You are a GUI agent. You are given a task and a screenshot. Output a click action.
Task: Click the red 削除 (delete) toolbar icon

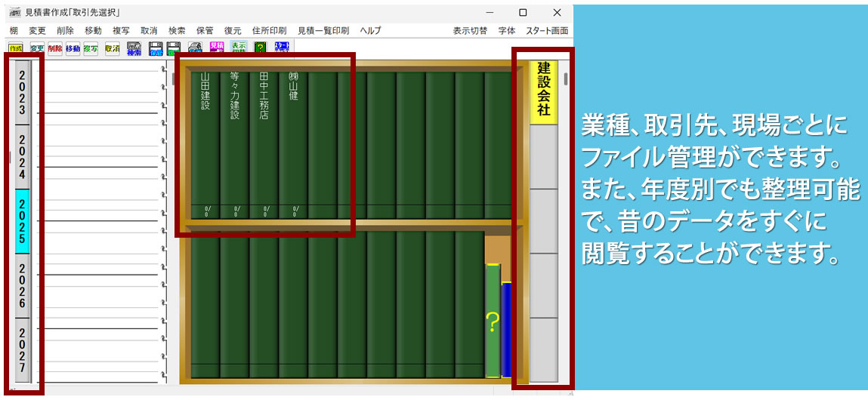pyautogui.click(x=54, y=48)
